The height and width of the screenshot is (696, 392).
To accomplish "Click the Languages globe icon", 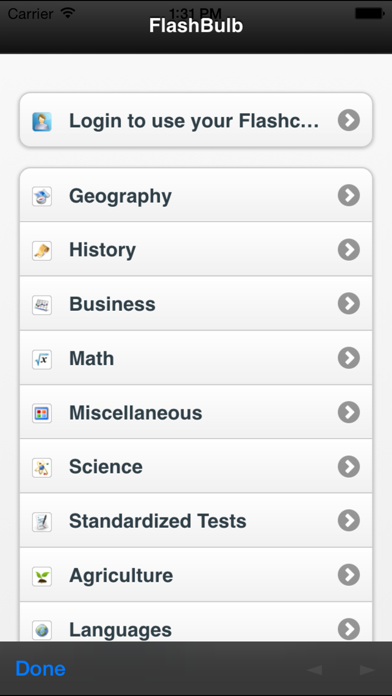I will (x=42, y=630).
